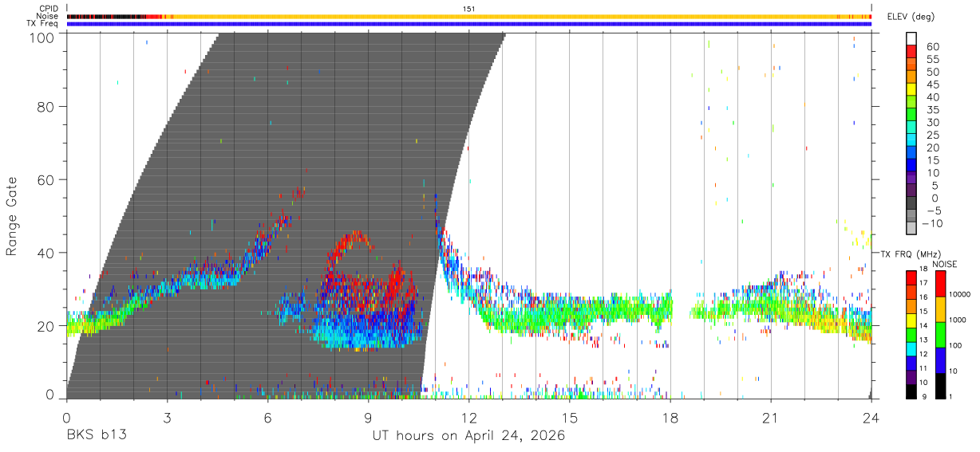Click x-axis tick label '6'
Viewport: 980px width, 452px height.
point(267,417)
